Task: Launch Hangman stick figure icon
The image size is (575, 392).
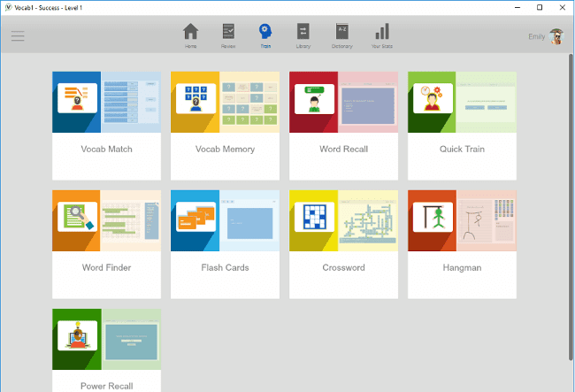Action: pyautogui.click(x=433, y=217)
